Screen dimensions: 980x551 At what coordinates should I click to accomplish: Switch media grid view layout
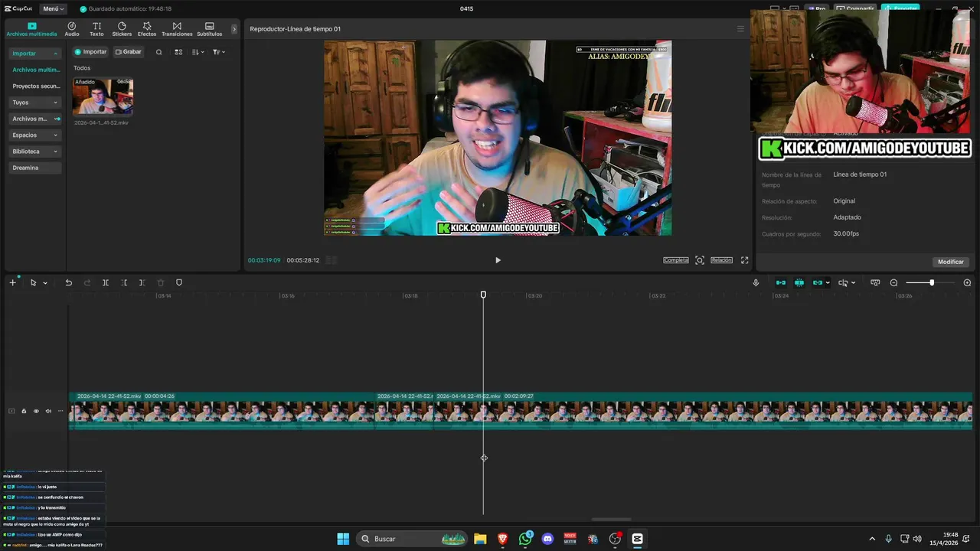click(178, 52)
